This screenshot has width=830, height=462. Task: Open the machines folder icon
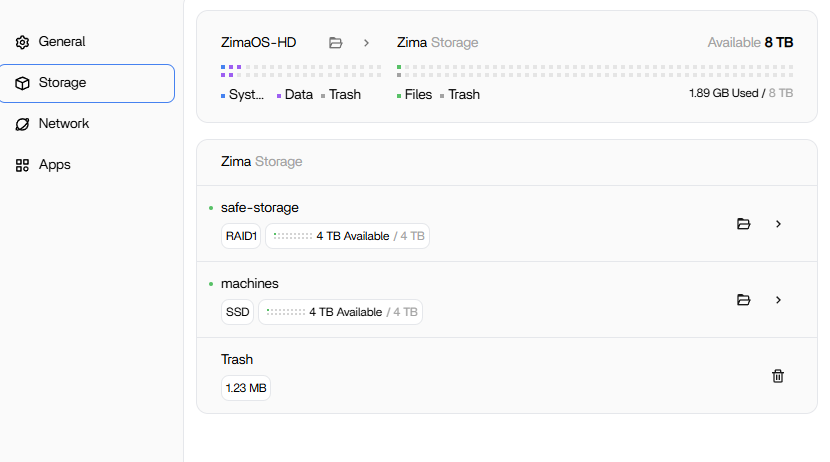pos(743,300)
